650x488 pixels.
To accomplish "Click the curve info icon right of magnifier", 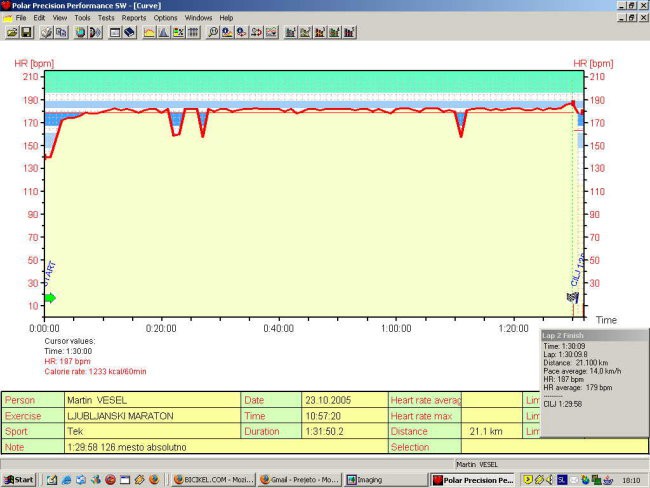I will 227,32.
